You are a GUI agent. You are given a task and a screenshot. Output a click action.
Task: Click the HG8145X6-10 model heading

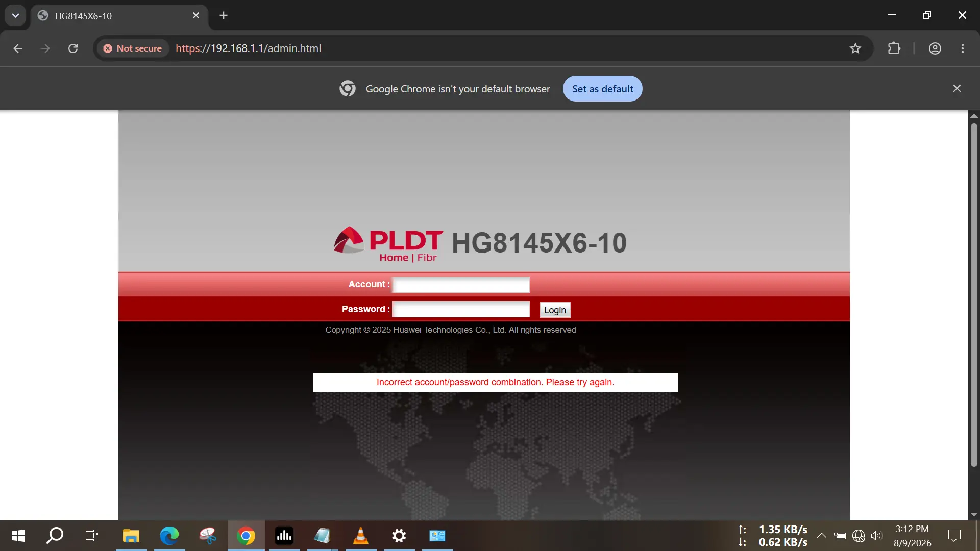click(x=539, y=243)
